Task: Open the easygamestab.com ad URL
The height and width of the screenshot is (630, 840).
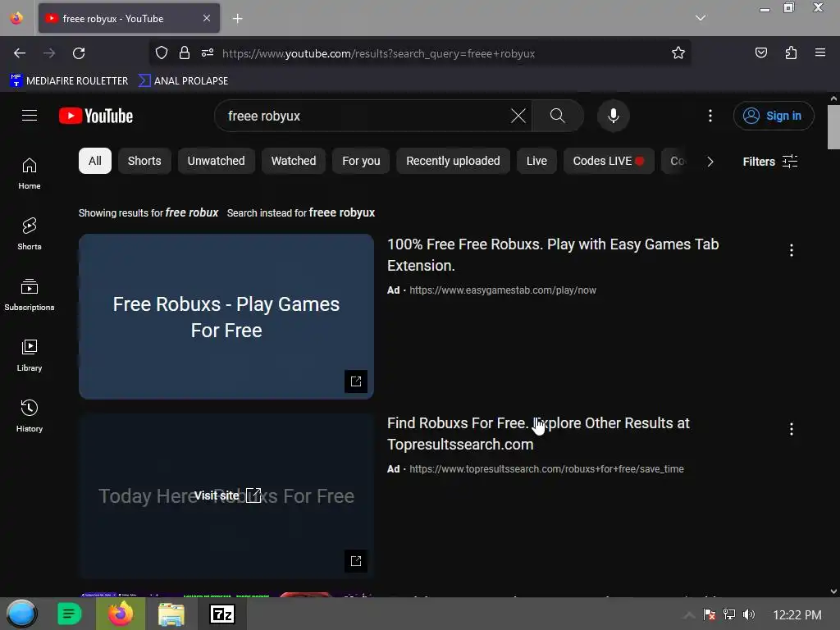Action: (x=503, y=290)
